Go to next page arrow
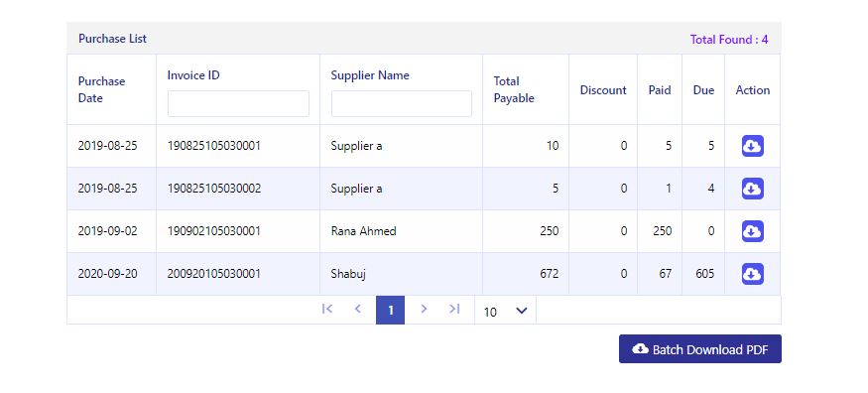Image resolution: width=868 pixels, height=393 pixels. 424,309
